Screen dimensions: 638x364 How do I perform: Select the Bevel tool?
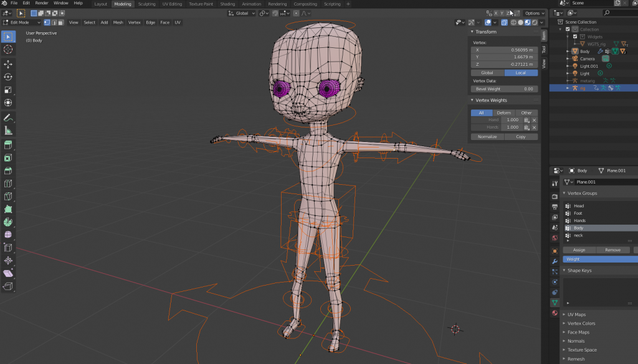[8, 170]
